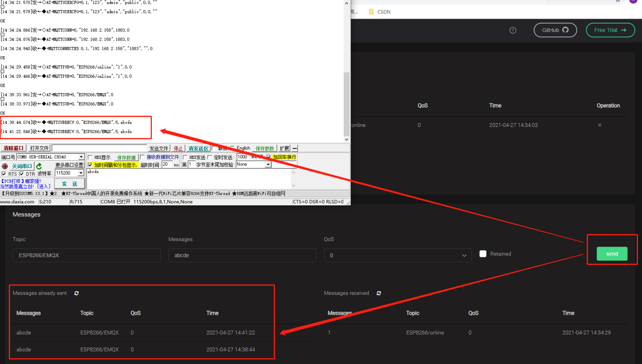Click scroll up arrow of SSCOM log
Screen dimensions: 642x364
click(x=346, y=3)
